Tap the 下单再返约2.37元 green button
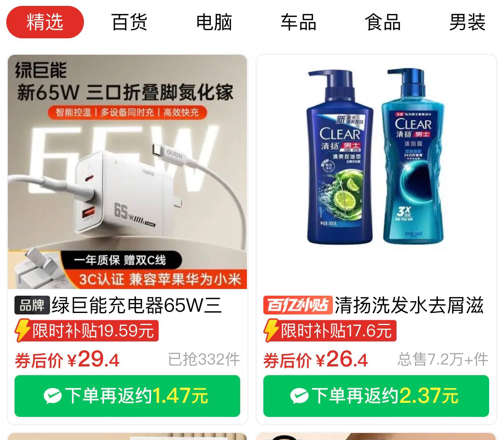The height and width of the screenshot is (440, 504). coord(376,396)
